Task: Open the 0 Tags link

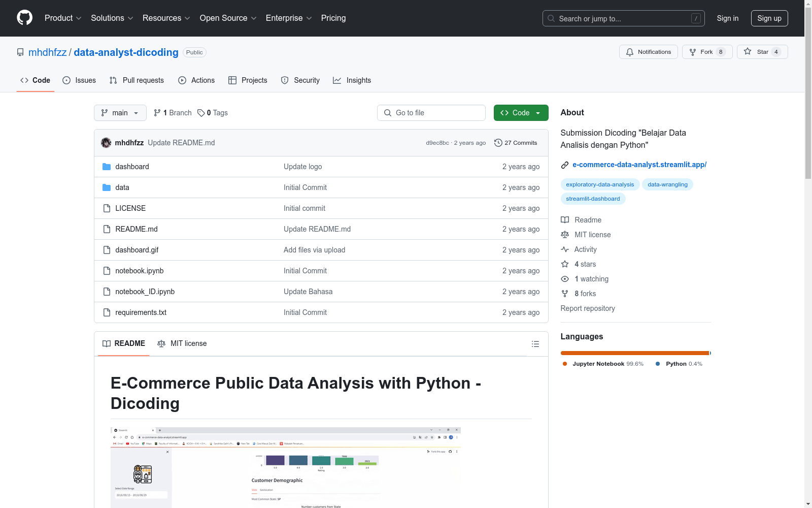Action: tap(213, 113)
